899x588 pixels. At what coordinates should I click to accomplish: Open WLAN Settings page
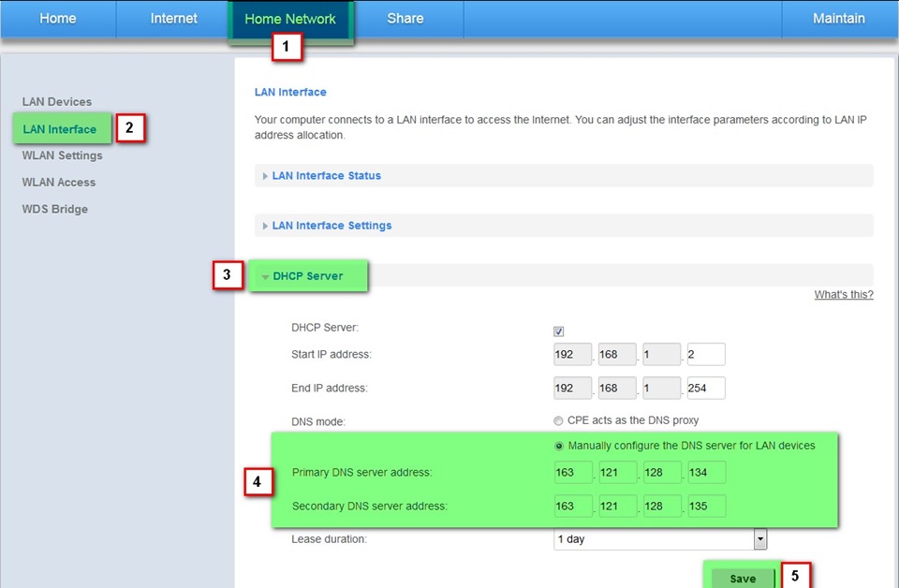pos(62,155)
